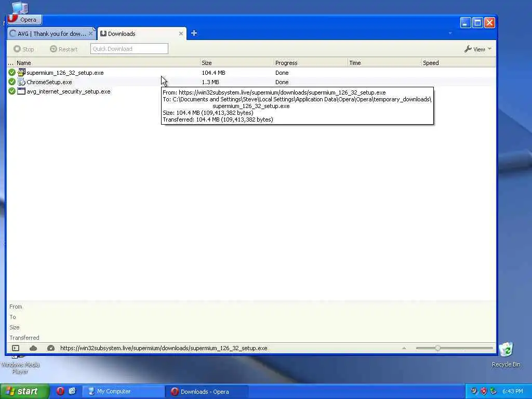Click Windows Media Player desktop shortcut
The width and height of the screenshot is (532, 399).
click(20, 365)
